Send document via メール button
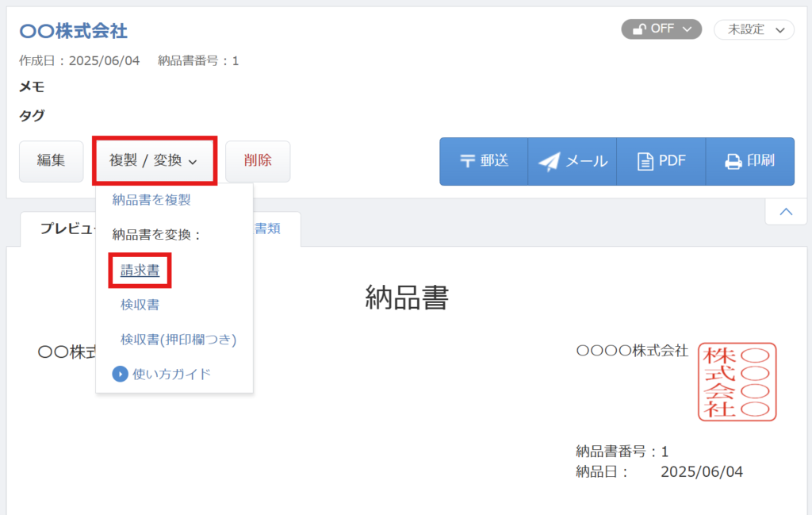 click(573, 161)
